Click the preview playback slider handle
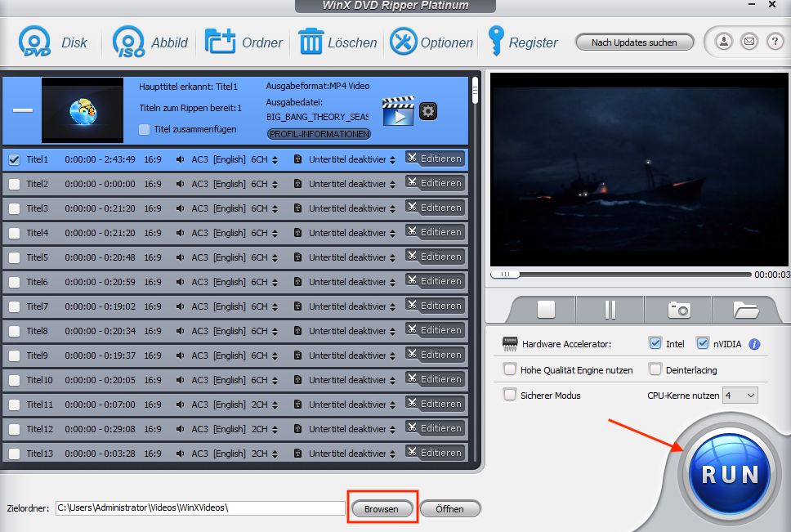Viewport: 791px width, 532px height. (505, 275)
